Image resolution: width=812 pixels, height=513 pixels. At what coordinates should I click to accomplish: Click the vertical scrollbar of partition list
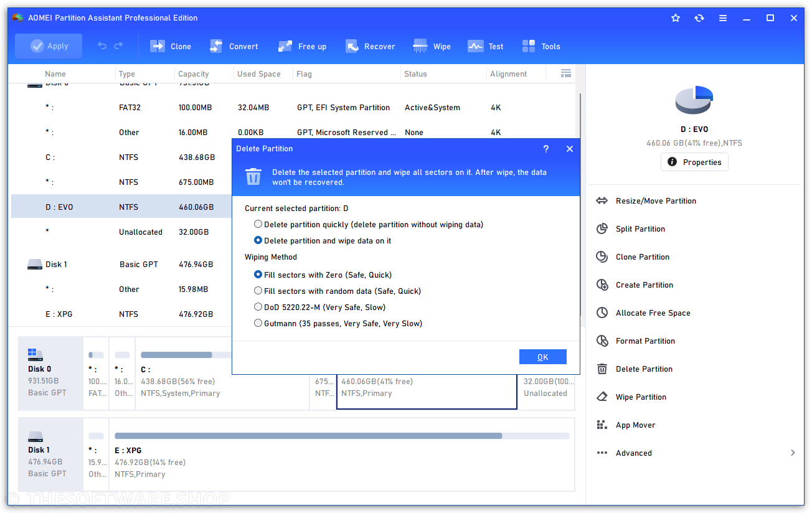pyautogui.click(x=580, y=205)
